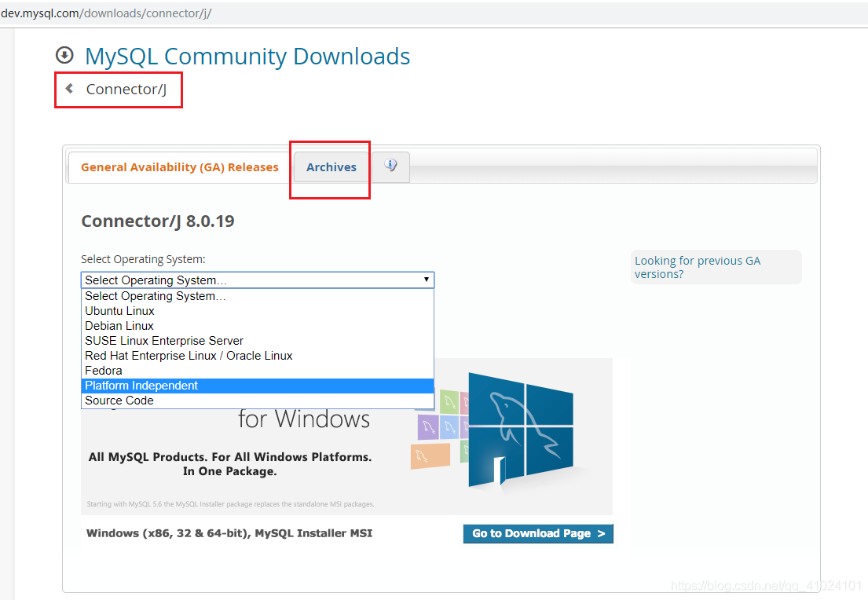Image resolution: width=868 pixels, height=600 pixels.
Task: Click the Go to Download Page button
Action: click(538, 533)
